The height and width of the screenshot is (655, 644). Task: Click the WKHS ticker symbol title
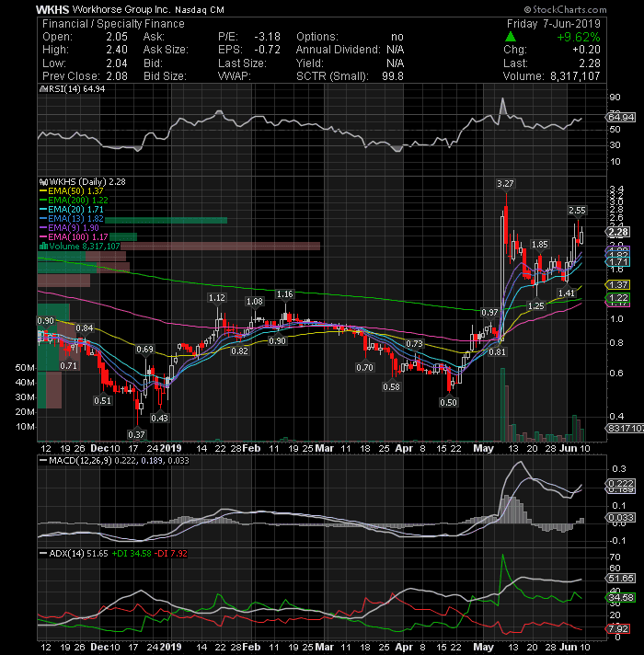click(x=52, y=9)
